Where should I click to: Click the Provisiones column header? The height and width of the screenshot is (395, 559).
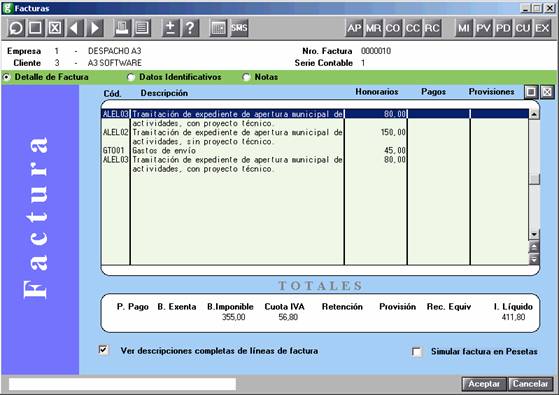coord(491,92)
